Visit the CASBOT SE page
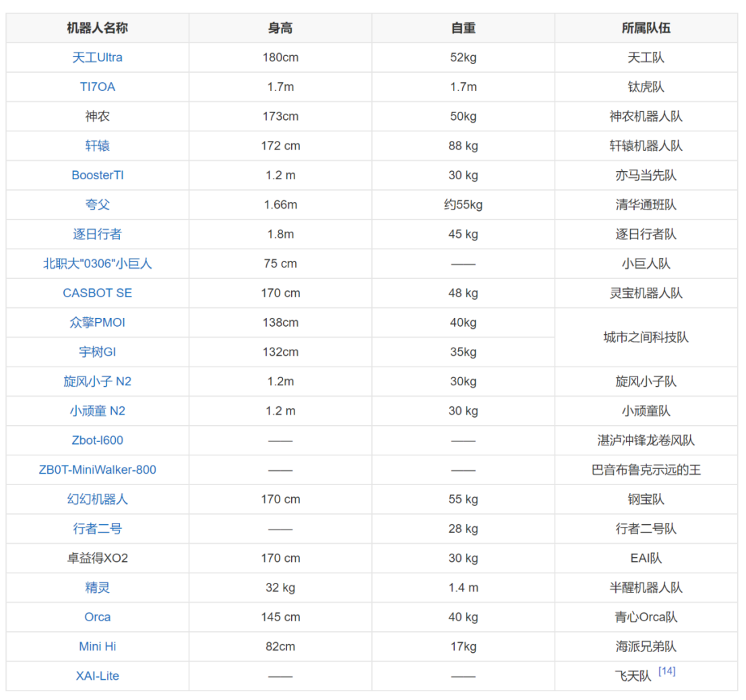Viewport: 746px width, 700px height. tap(97, 293)
